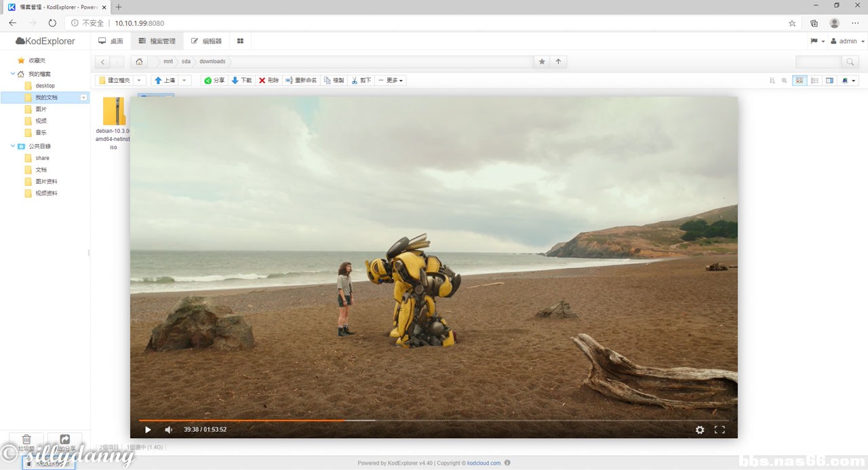Play the video with play button
This screenshot has height=470, width=868.
tap(148, 429)
